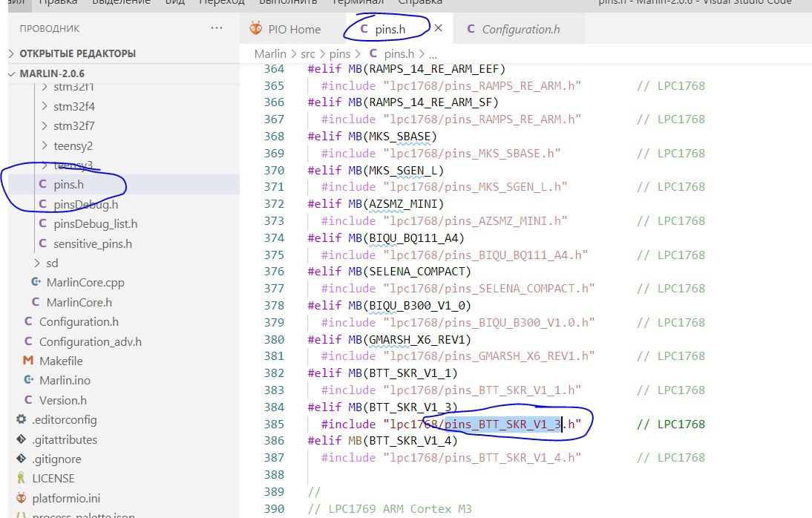
Task: Open pinsDebug_list.h file
Action: pos(95,224)
